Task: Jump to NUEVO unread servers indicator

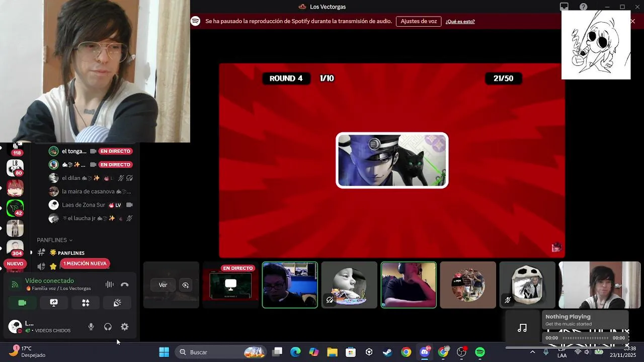Action: (15, 263)
